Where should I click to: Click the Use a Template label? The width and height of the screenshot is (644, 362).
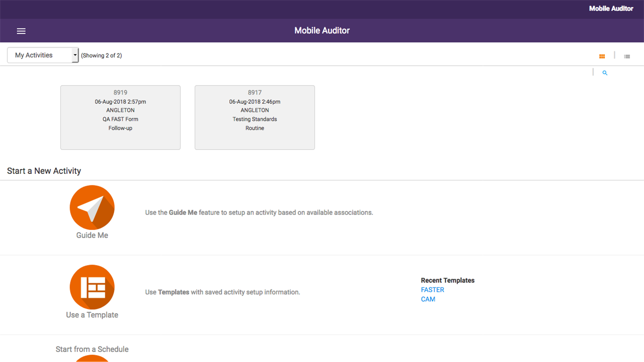pos(92,315)
